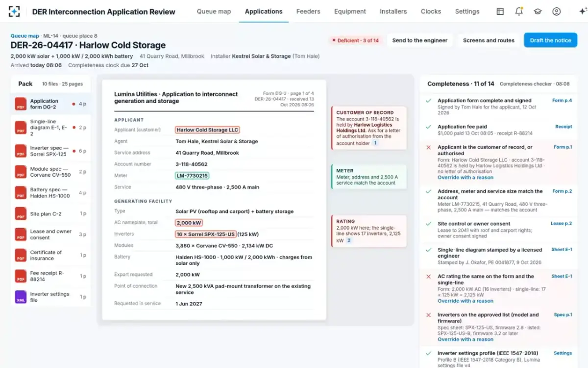Click the Deficient 3 of 14 status badge
Screen dimensions: 588x368
pos(356,41)
